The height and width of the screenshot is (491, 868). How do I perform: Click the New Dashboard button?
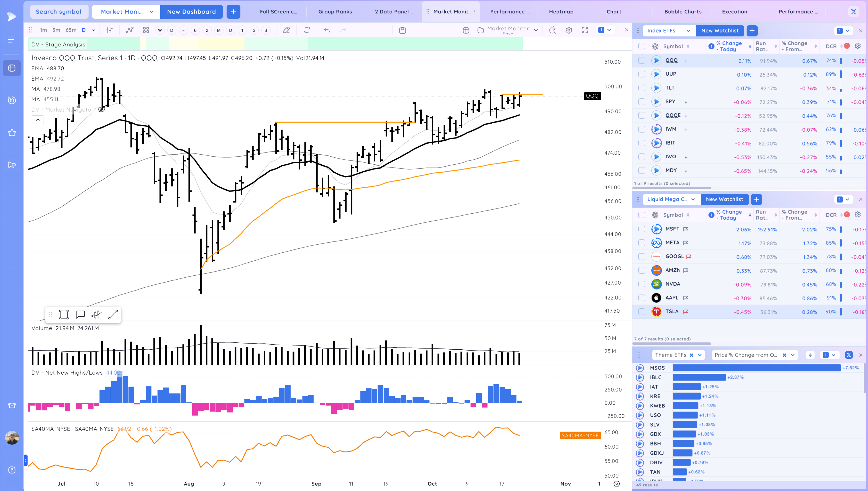coord(191,11)
